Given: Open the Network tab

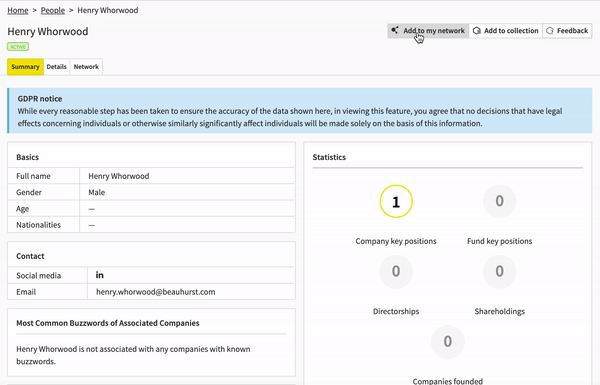Looking at the screenshot, I should pos(86,67).
